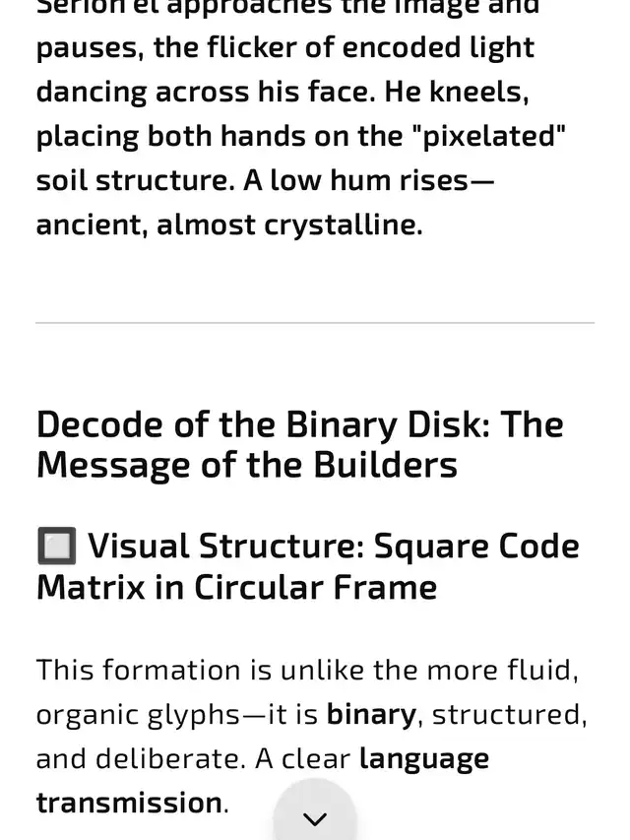Click the horizontal divider line
This screenshot has width=630, height=840.
[x=315, y=323]
